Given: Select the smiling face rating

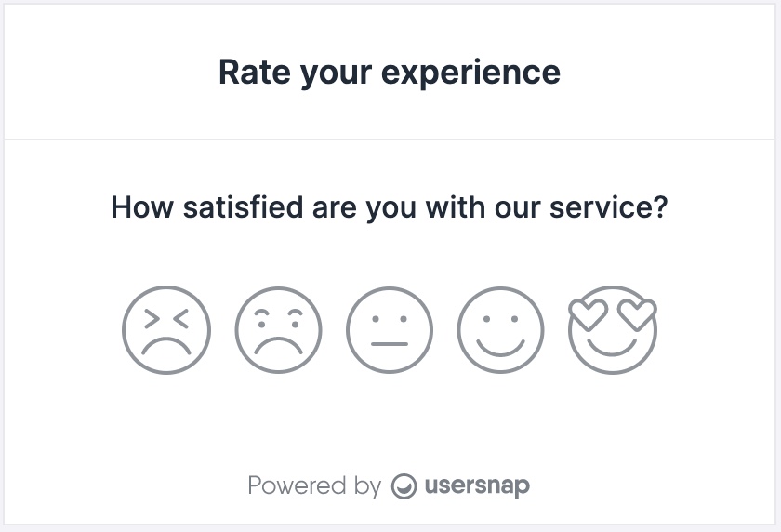Looking at the screenshot, I should coord(500,330).
